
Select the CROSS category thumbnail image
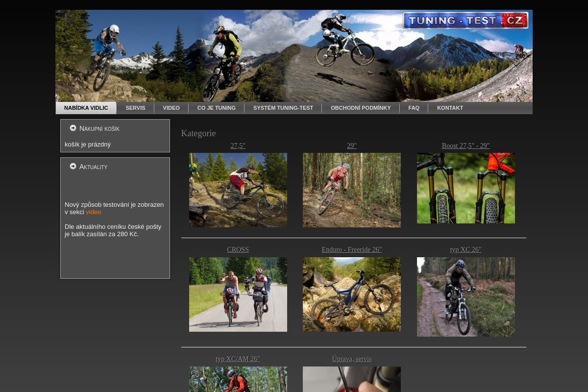pos(238,294)
